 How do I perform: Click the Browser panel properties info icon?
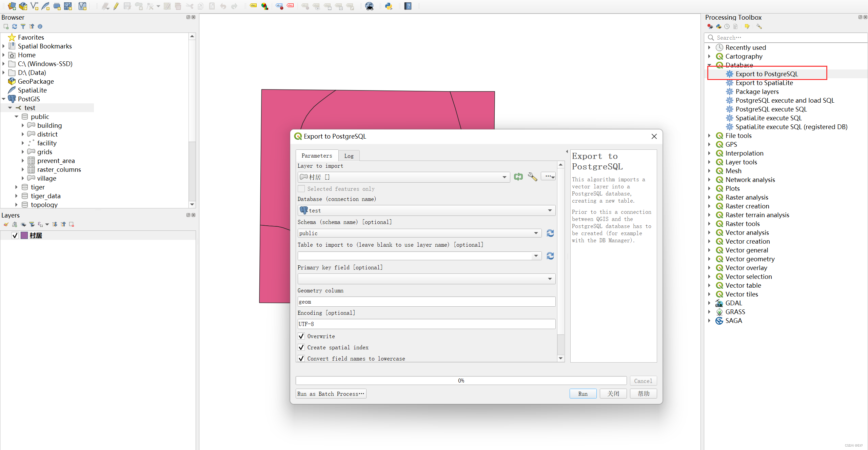point(40,26)
